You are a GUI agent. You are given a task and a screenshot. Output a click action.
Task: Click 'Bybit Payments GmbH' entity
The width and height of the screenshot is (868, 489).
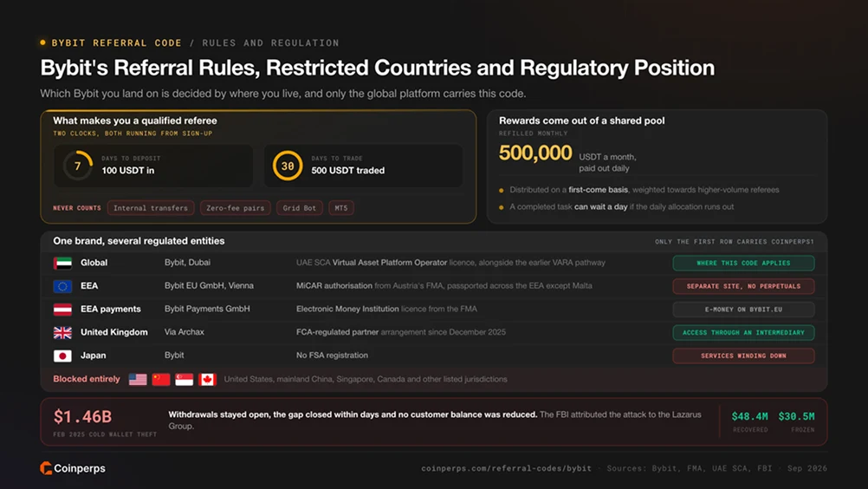(207, 309)
